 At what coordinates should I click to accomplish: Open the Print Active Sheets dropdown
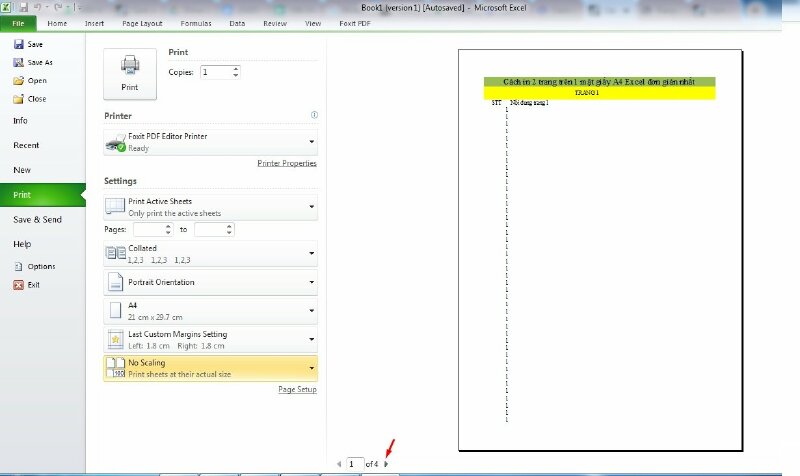coord(210,207)
